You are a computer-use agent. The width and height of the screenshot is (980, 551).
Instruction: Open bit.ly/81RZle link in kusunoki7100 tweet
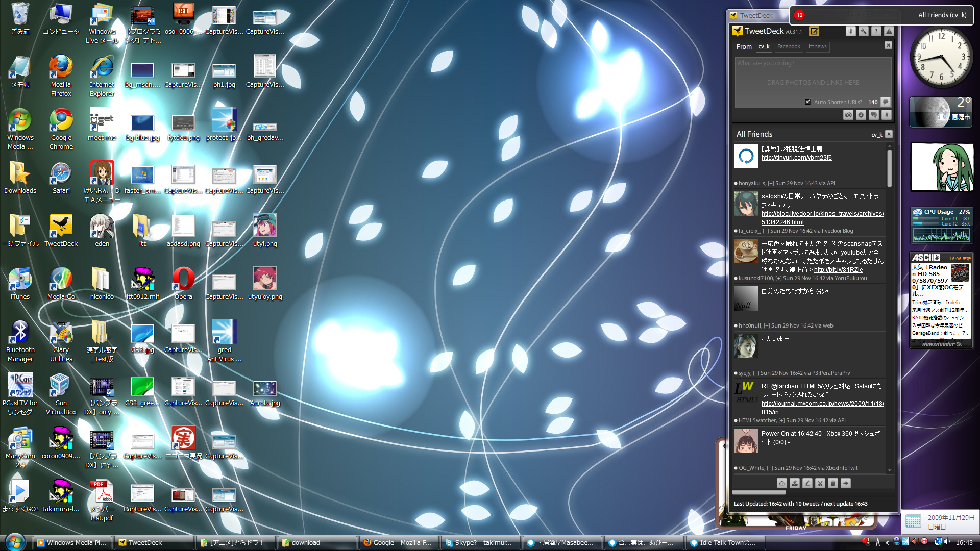(x=838, y=270)
